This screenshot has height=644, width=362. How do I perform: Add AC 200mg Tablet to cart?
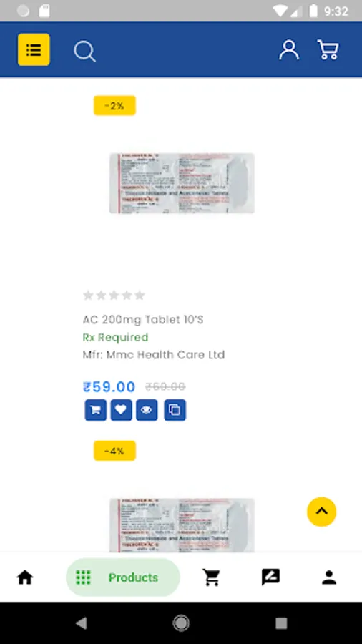pyautogui.click(x=96, y=410)
